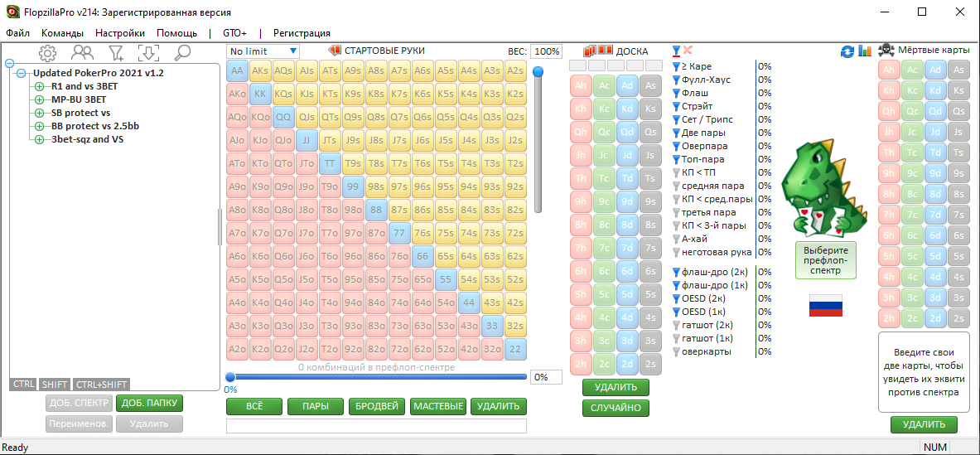Click the ПАРЫ button

[x=316, y=406]
